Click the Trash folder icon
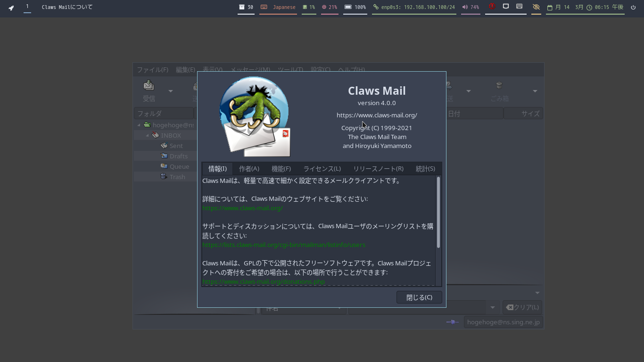644x362 pixels. pos(164,177)
